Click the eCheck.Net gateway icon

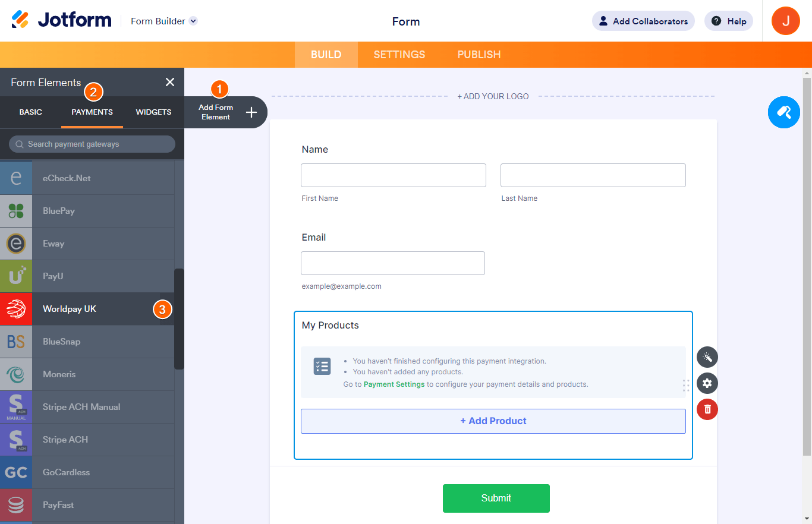click(16, 178)
